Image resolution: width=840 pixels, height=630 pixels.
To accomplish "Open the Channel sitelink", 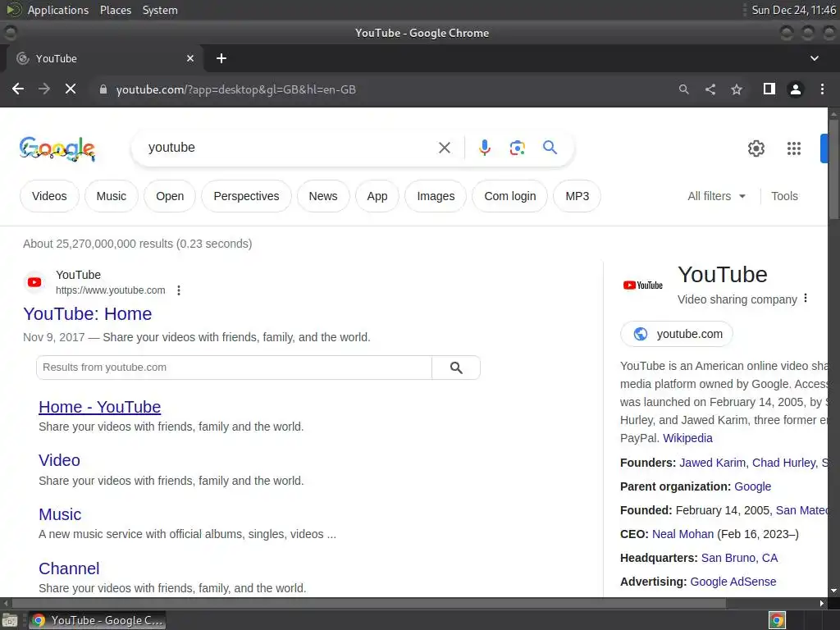I will [69, 568].
